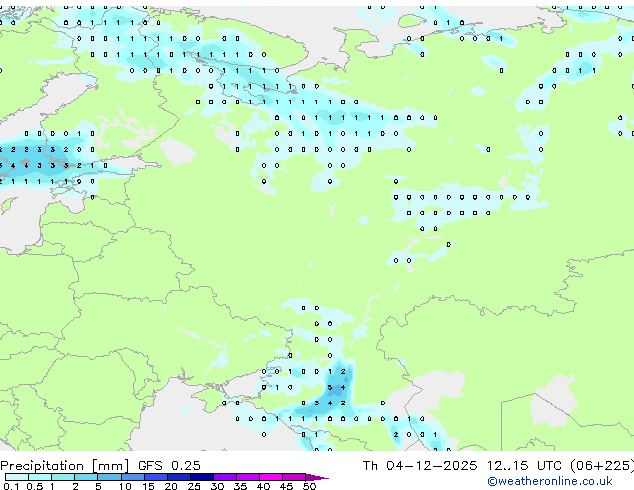The height and width of the screenshot is (490, 634).
Task: Click the '15' legend scale label
Action: [x=148, y=486]
